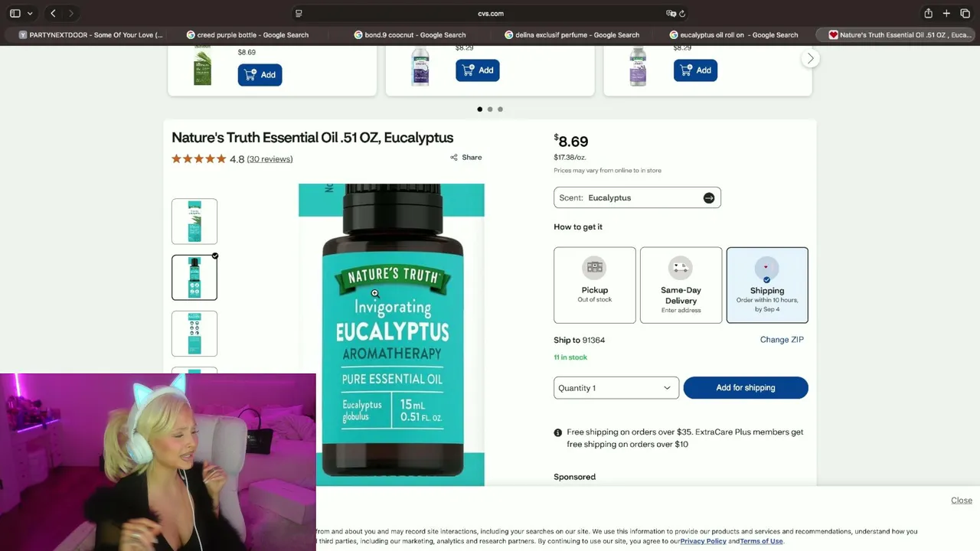The height and width of the screenshot is (551, 980).
Task: Click the translate icon in address bar
Action: 671,13
